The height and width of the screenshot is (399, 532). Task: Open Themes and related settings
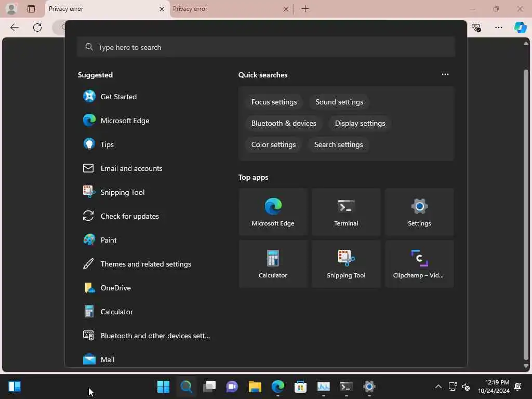pyautogui.click(x=147, y=264)
